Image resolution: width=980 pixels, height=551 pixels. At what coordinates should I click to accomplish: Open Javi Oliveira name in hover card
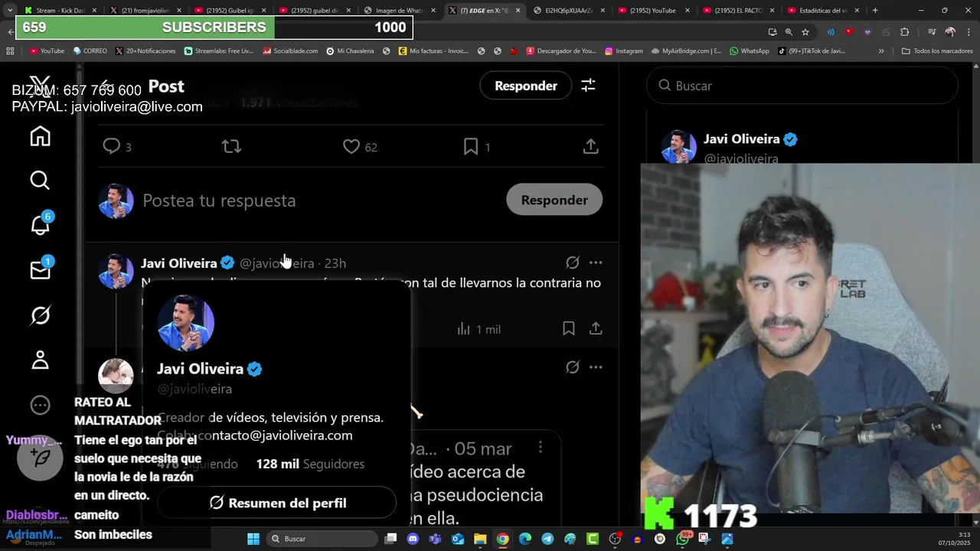coord(200,369)
